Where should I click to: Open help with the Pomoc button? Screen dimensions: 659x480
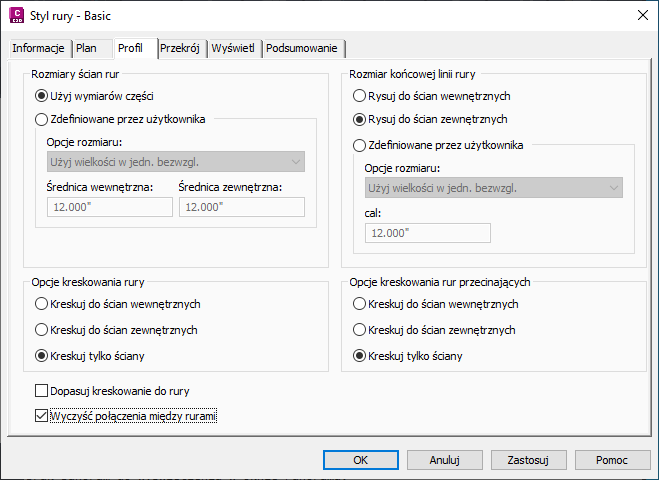tap(612, 460)
